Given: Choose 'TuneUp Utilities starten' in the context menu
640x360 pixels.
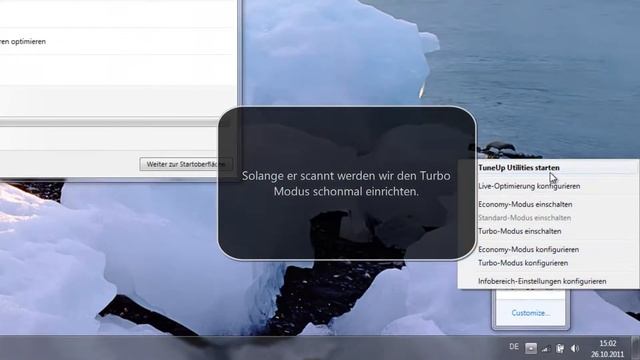Looking at the screenshot, I should point(518,168).
